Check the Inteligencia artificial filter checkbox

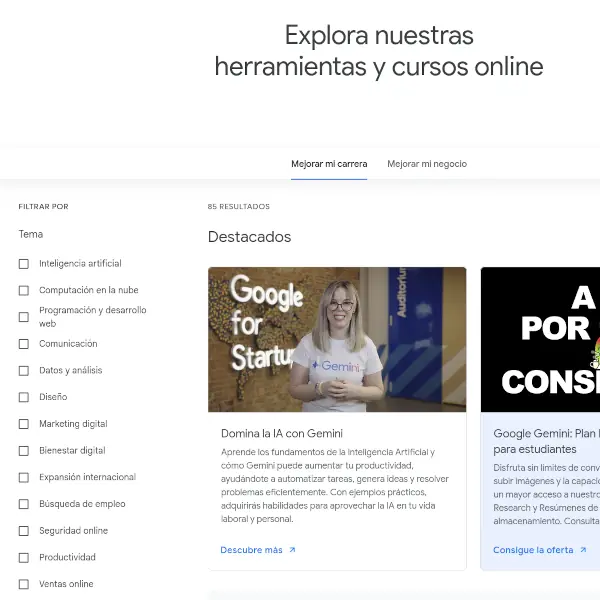click(x=24, y=264)
